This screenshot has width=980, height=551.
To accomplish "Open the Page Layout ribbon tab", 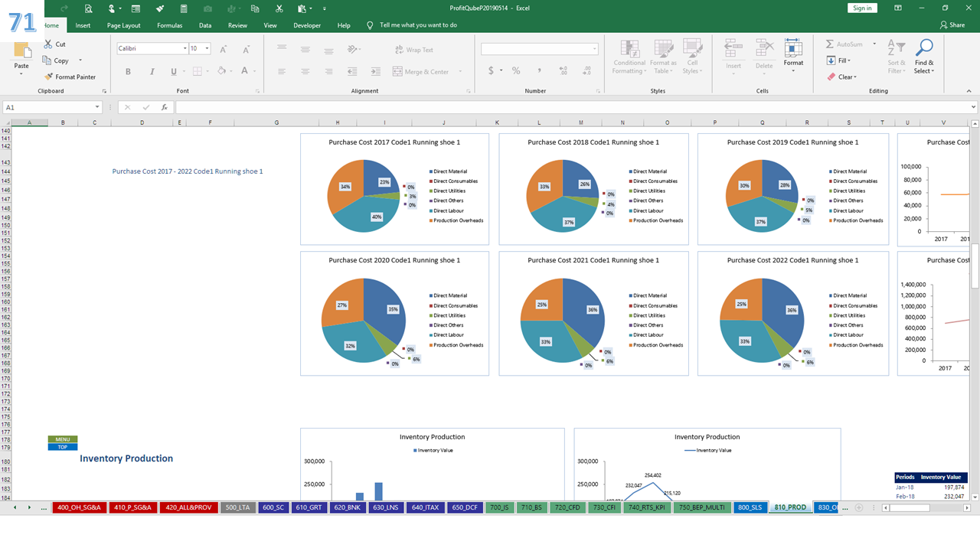I will 123,25.
